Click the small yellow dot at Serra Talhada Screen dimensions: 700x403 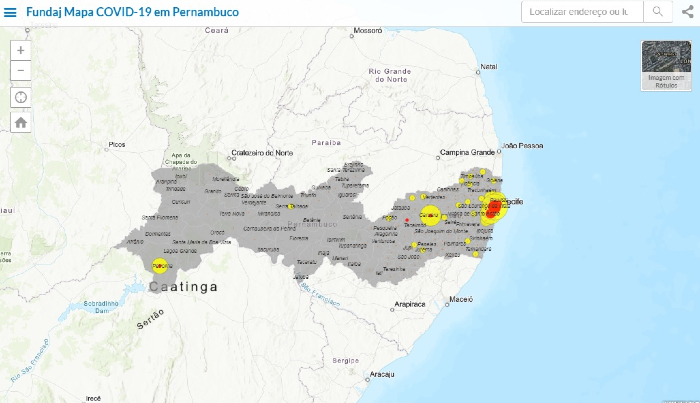(291, 206)
